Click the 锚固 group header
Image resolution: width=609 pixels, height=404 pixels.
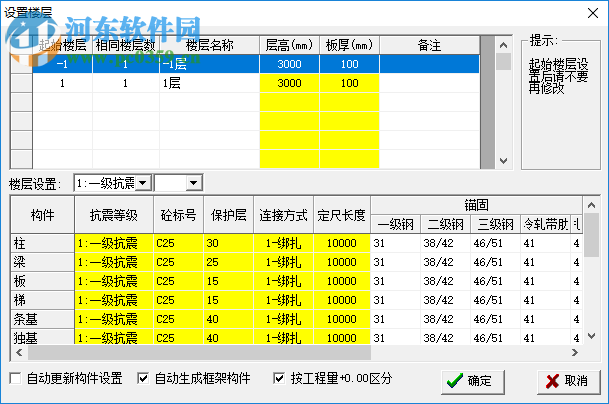click(x=476, y=205)
